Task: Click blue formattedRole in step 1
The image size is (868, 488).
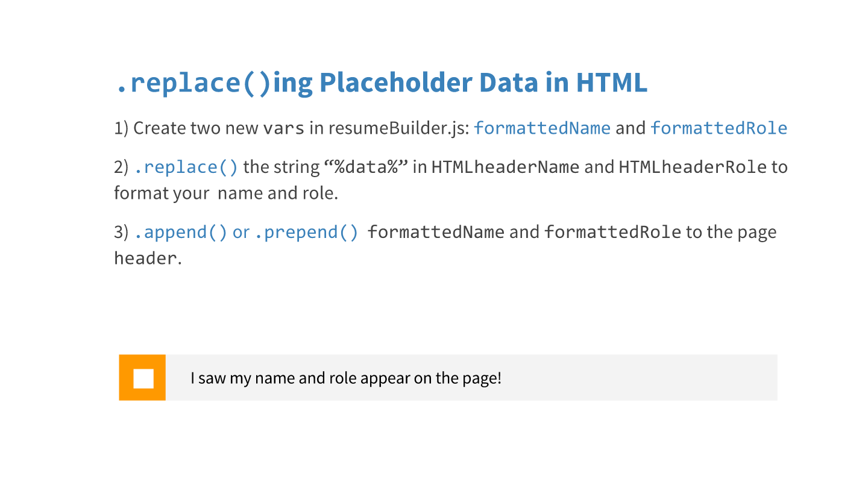Action: pyautogui.click(x=719, y=128)
